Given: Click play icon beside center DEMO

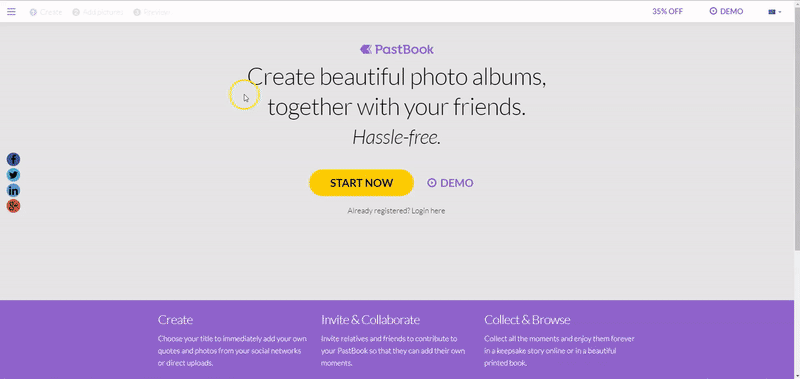Looking at the screenshot, I should tap(432, 183).
